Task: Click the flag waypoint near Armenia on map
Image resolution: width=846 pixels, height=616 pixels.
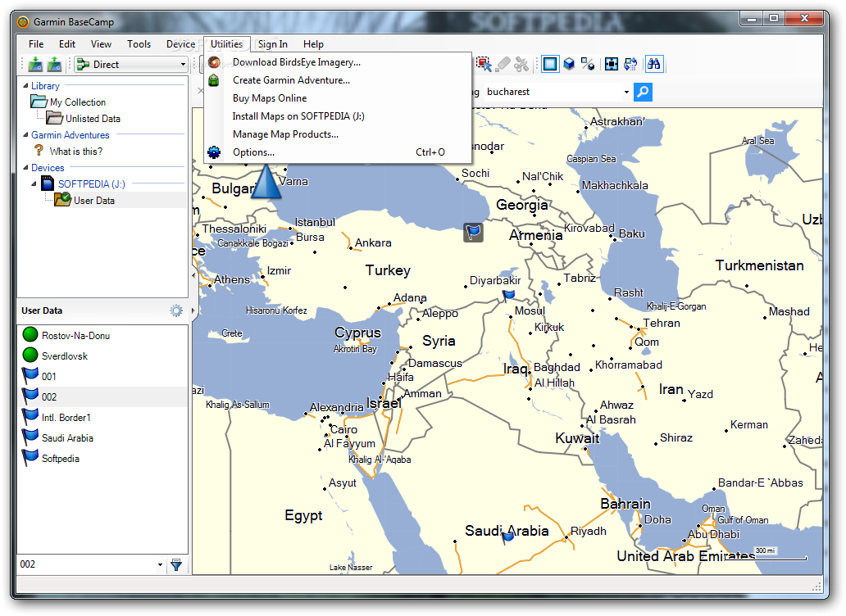Action: pyautogui.click(x=473, y=233)
